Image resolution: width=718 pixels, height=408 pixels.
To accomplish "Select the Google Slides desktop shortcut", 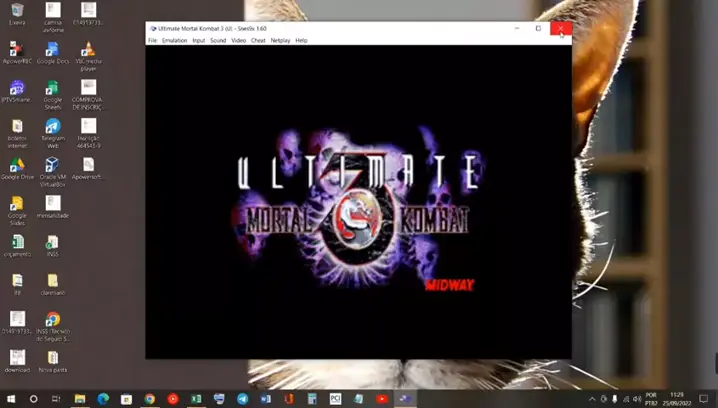I will click(x=17, y=210).
